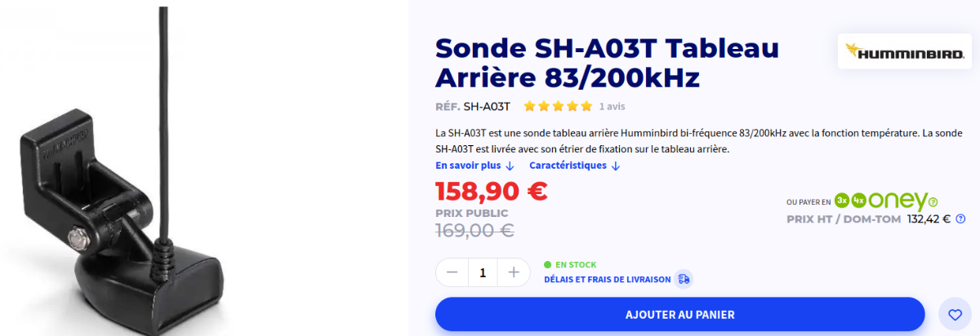
Task: Click the Oney 3x payment badge
Action: tap(842, 200)
